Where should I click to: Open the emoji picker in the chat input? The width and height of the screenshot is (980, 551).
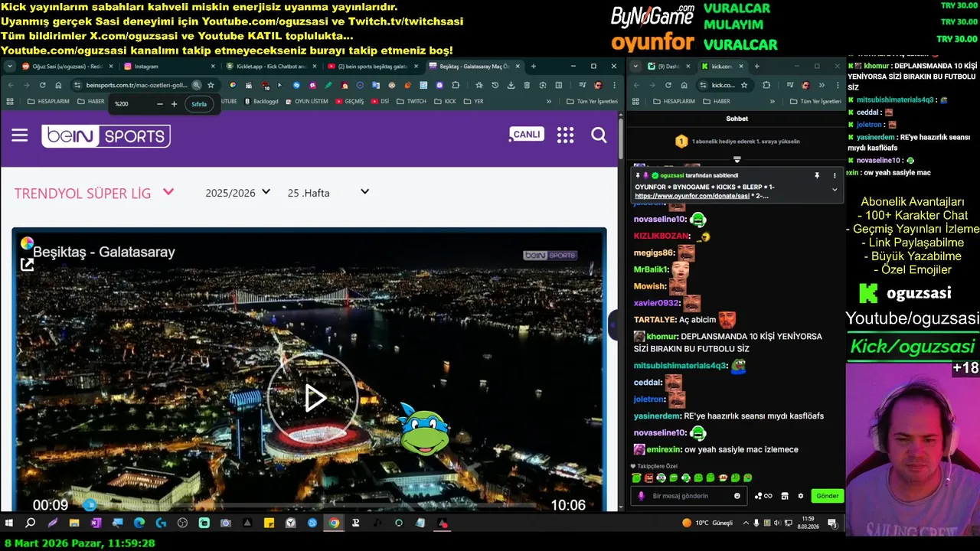[737, 496]
